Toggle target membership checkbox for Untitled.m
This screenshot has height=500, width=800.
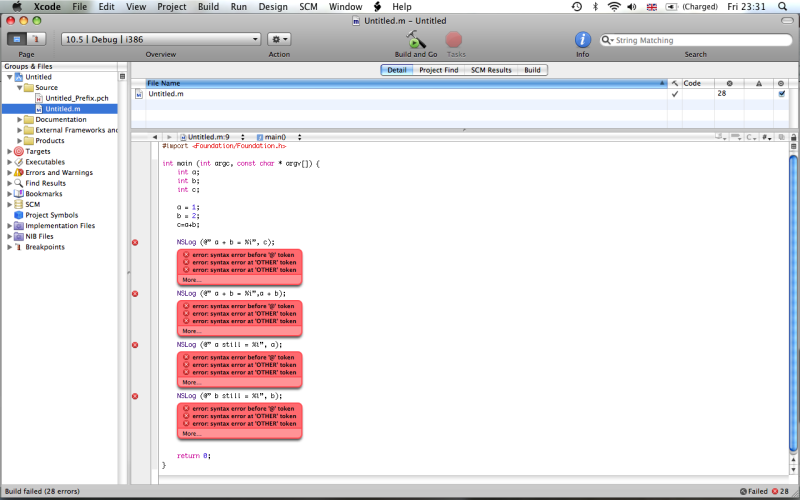(x=781, y=94)
